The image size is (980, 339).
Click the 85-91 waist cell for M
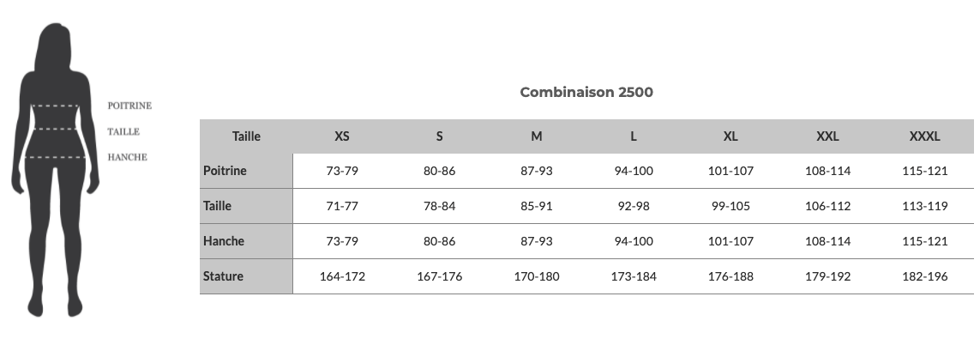tap(536, 206)
